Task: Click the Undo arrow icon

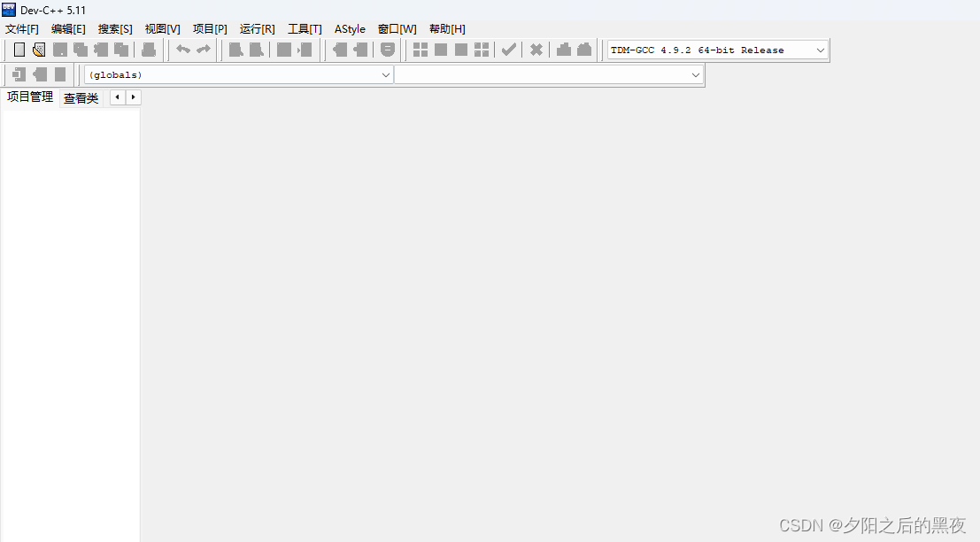Action: click(x=183, y=50)
